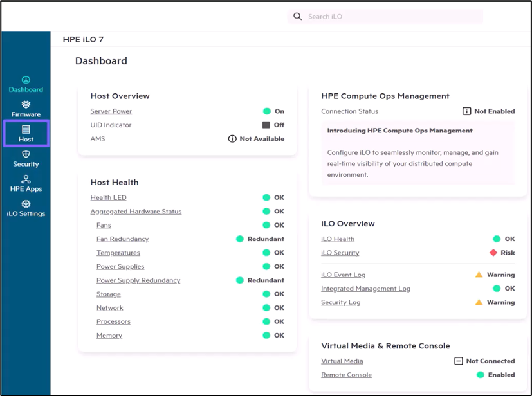The height and width of the screenshot is (396, 532).
Task: Click the AMS label
Action: (x=98, y=139)
